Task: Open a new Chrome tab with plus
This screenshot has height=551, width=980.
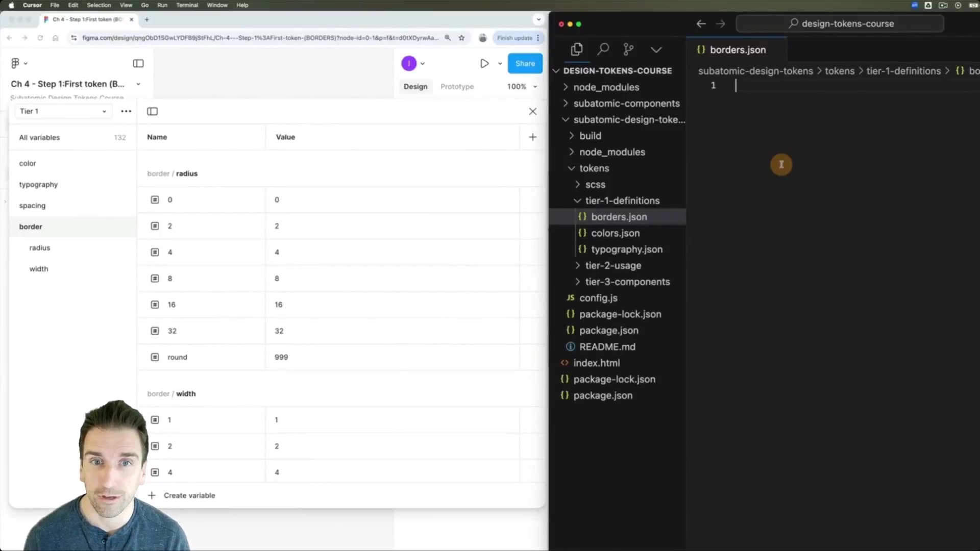Action: tap(147, 19)
